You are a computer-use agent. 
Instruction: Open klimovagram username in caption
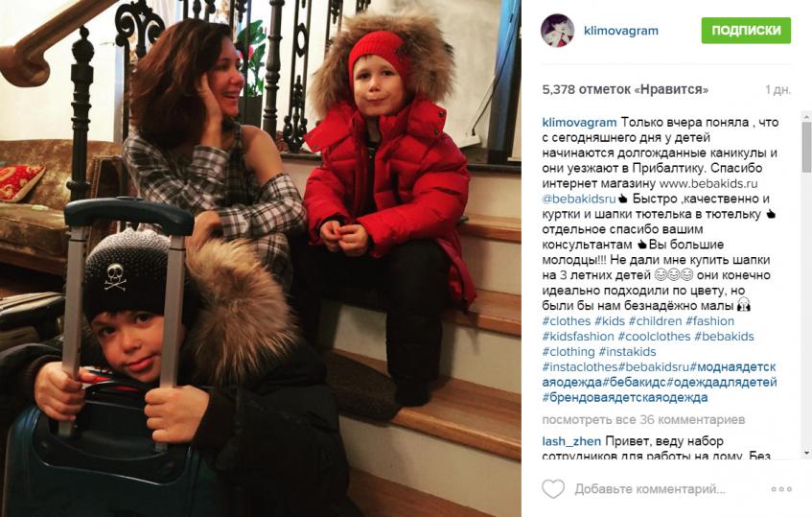coord(579,123)
